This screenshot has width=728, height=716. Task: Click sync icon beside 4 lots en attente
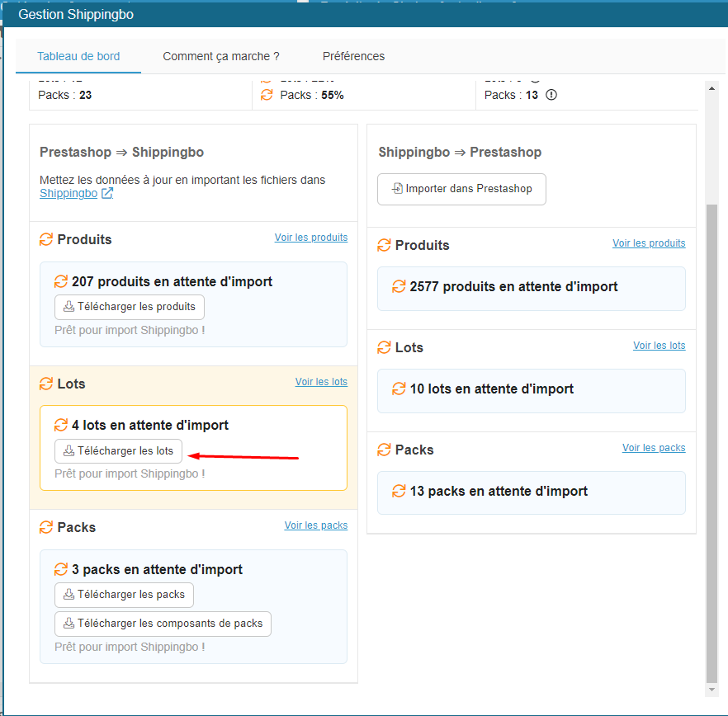[61, 425]
